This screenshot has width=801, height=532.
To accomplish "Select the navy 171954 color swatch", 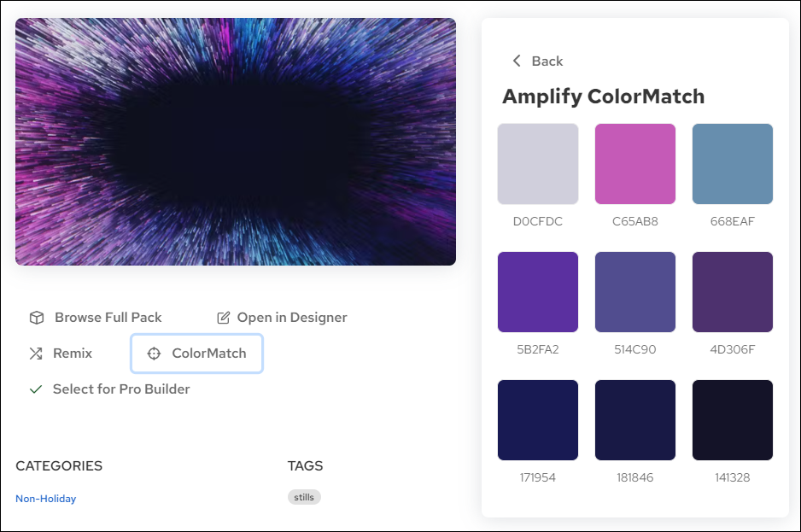I will 538,420.
